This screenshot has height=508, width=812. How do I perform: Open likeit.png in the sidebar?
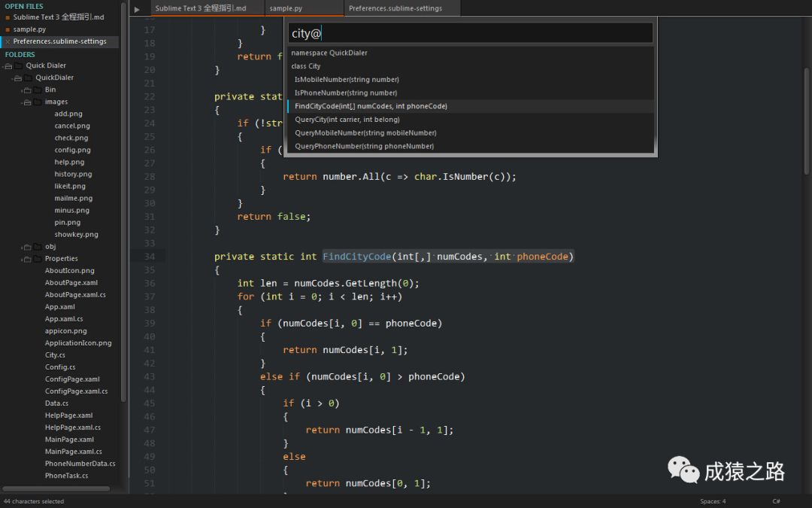click(70, 186)
